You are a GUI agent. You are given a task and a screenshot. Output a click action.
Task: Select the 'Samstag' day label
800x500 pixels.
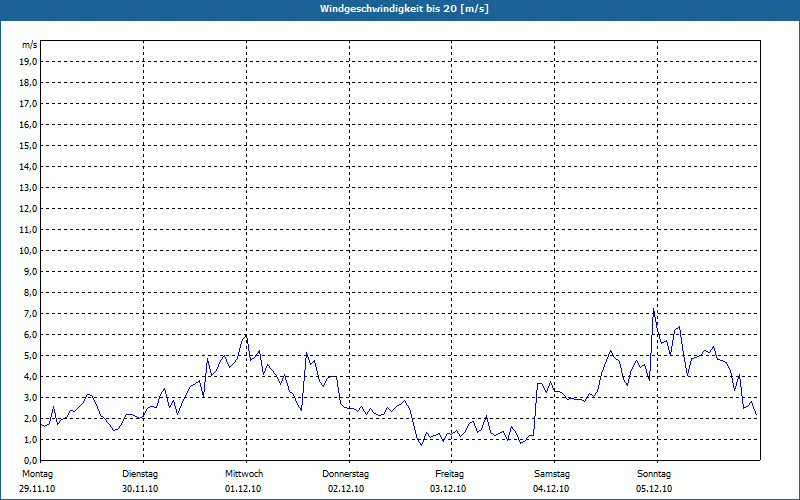552,474
